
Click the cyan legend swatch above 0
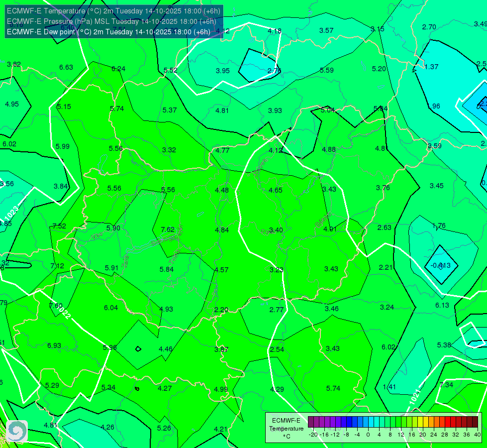click(x=371, y=422)
